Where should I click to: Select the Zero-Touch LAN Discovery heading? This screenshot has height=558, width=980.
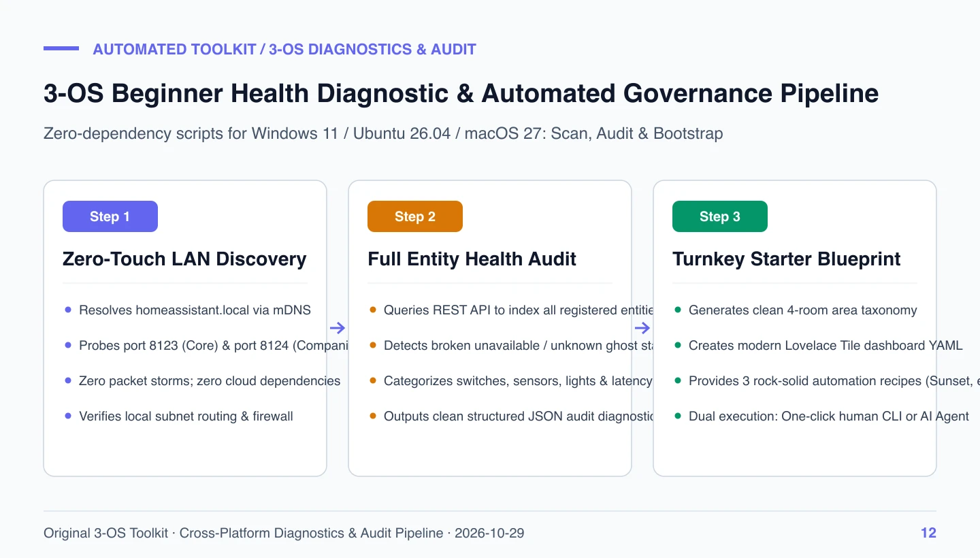coord(184,259)
